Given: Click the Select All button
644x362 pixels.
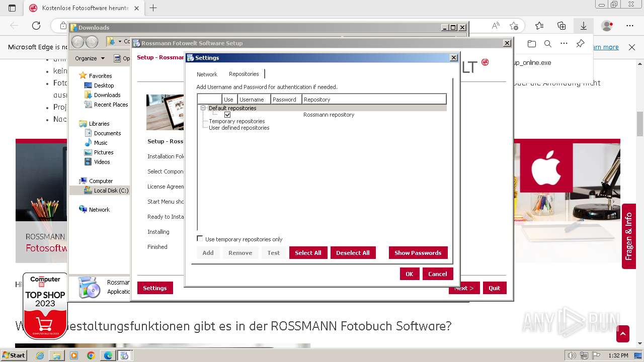Looking at the screenshot, I should click(308, 253).
